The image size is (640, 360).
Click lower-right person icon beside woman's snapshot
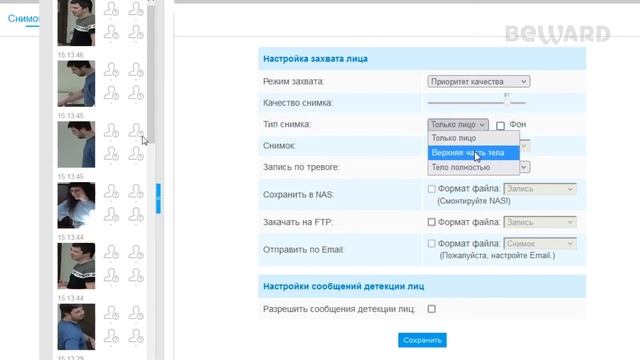(136, 215)
